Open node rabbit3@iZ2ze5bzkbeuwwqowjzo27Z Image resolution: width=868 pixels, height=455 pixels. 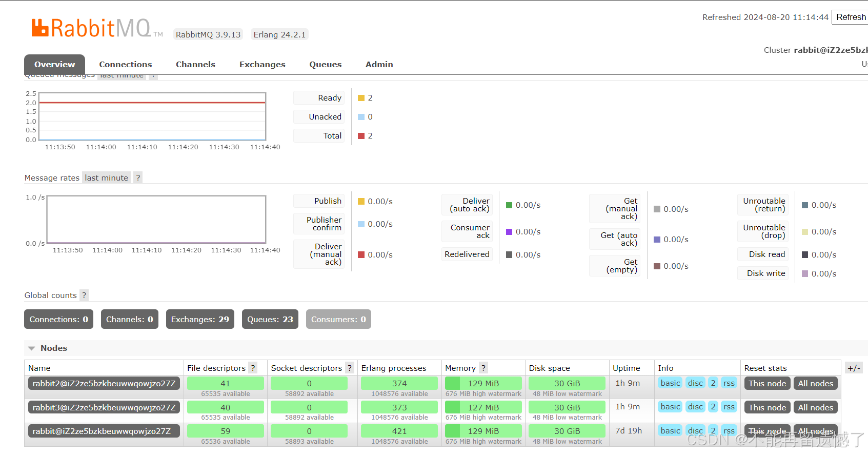point(104,407)
